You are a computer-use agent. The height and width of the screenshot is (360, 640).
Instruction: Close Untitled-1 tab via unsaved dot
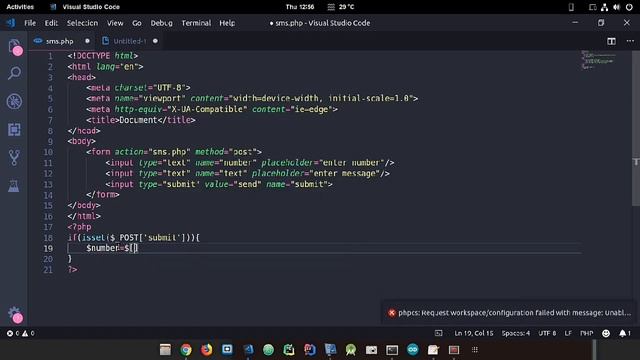155,41
